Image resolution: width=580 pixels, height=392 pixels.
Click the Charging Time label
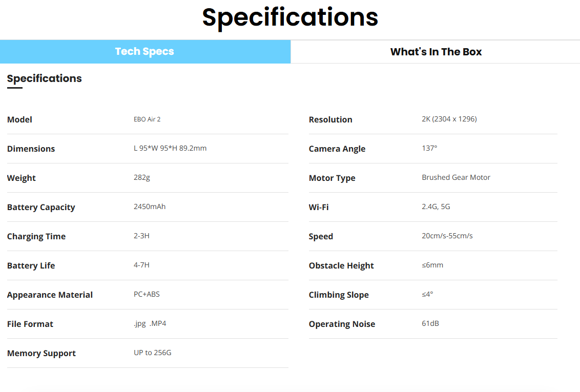(36, 236)
